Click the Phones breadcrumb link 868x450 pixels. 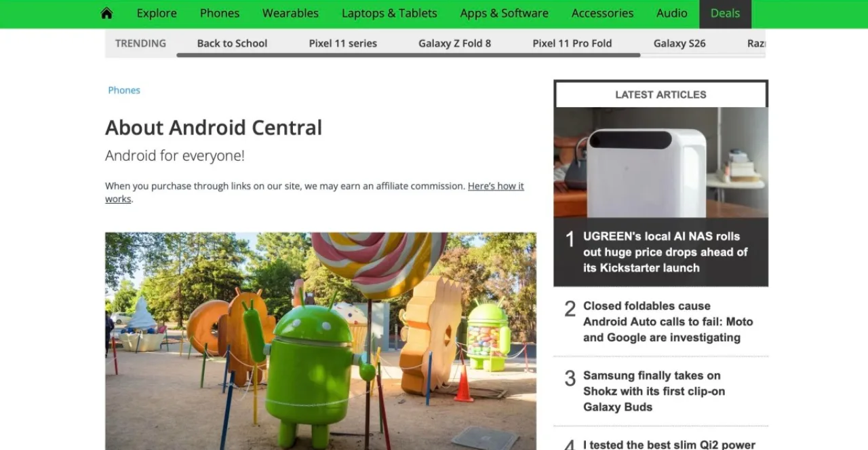point(124,90)
